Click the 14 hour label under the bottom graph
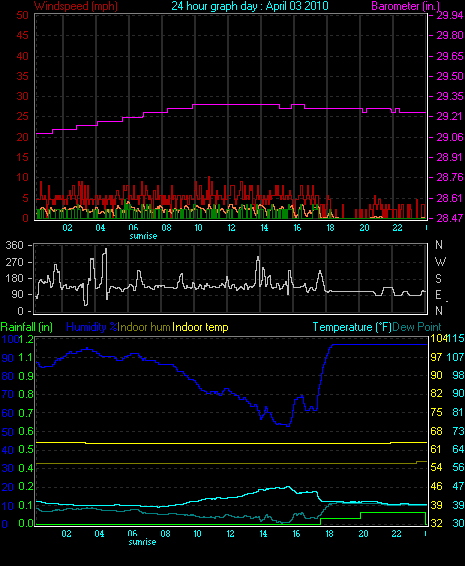Image resolution: width=465 pixels, height=566 pixels. pos(264,534)
